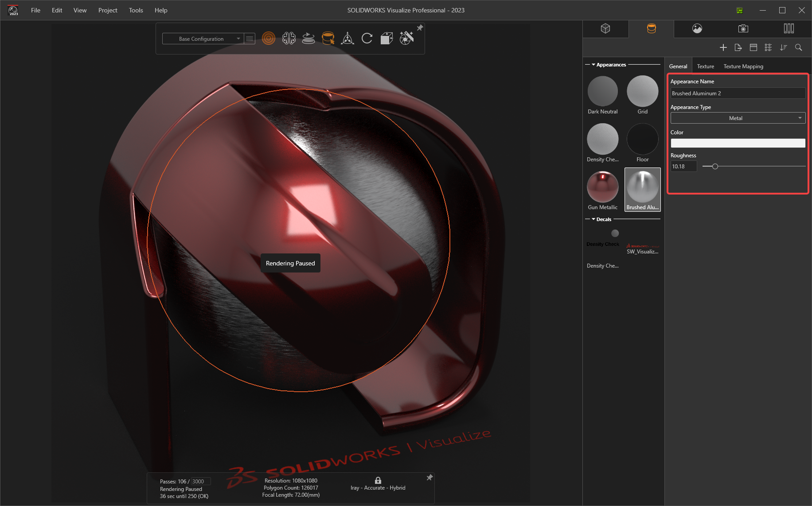
Task: Click the import appearance button
Action: (x=738, y=47)
